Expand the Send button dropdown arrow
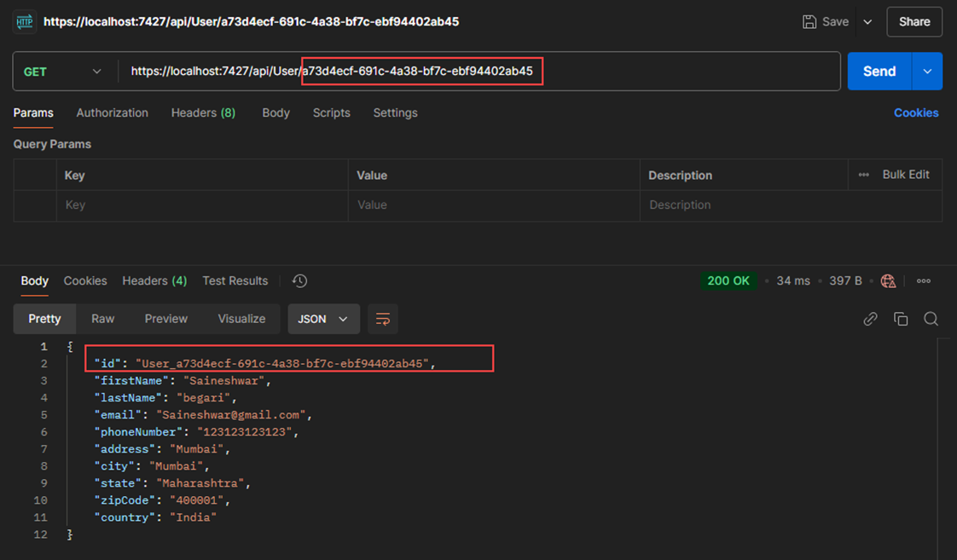Screen dimensions: 957x560 coord(926,72)
